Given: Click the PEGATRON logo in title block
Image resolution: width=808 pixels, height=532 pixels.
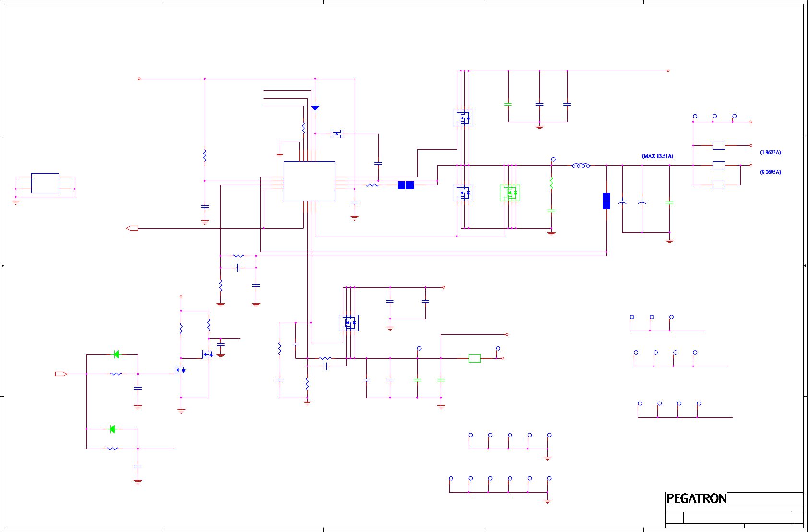Looking at the screenshot, I should click(x=697, y=498).
